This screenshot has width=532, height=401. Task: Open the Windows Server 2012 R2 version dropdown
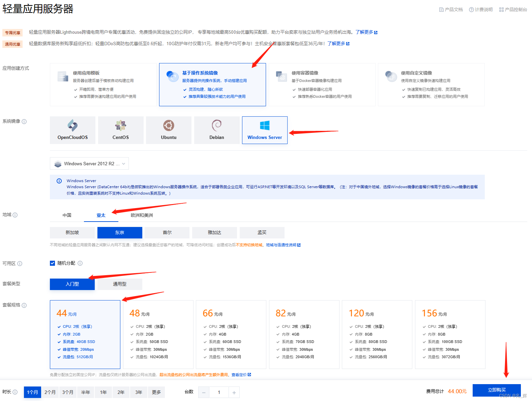89,164
